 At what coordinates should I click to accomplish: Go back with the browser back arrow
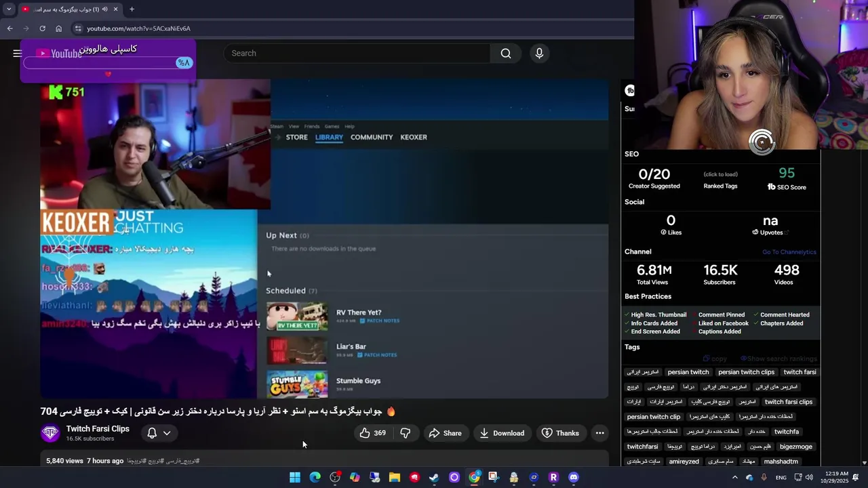point(9,28)
